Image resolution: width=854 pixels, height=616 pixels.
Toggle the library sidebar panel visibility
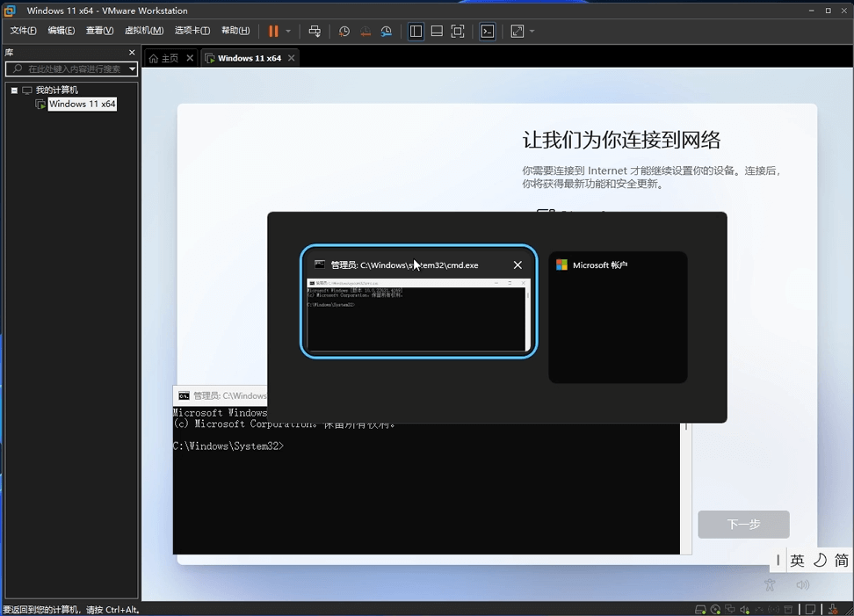[416, 32]
